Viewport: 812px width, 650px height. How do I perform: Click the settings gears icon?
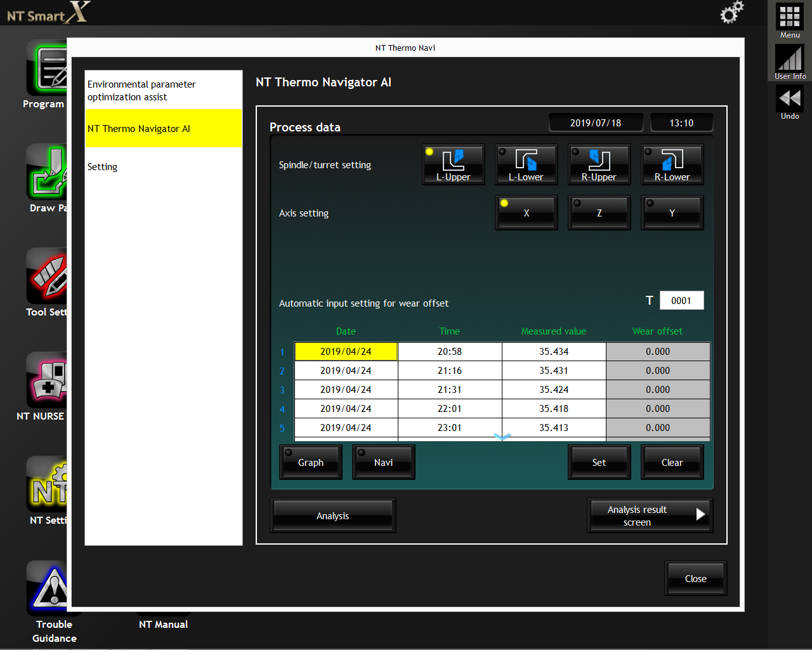731,13
